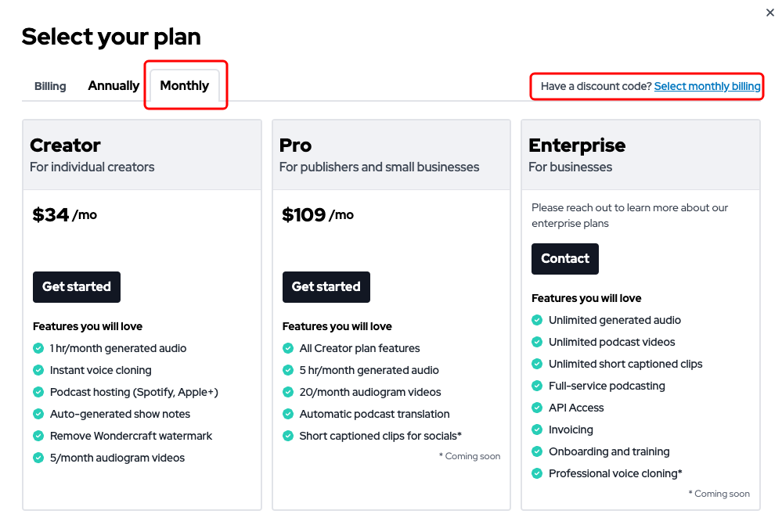
Task: Click checkmark next to Auto-generated show notes
Action: pos(38,414)
